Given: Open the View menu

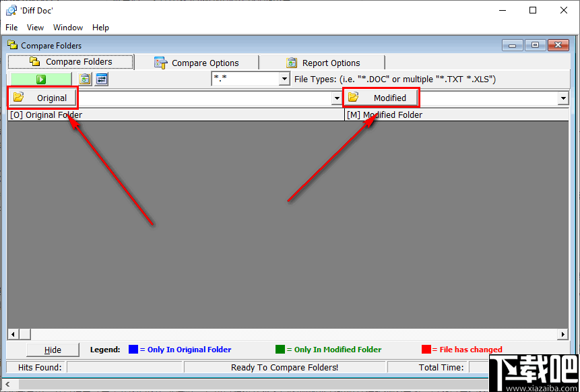Looking at the screenshot, I should pos(35,28).
